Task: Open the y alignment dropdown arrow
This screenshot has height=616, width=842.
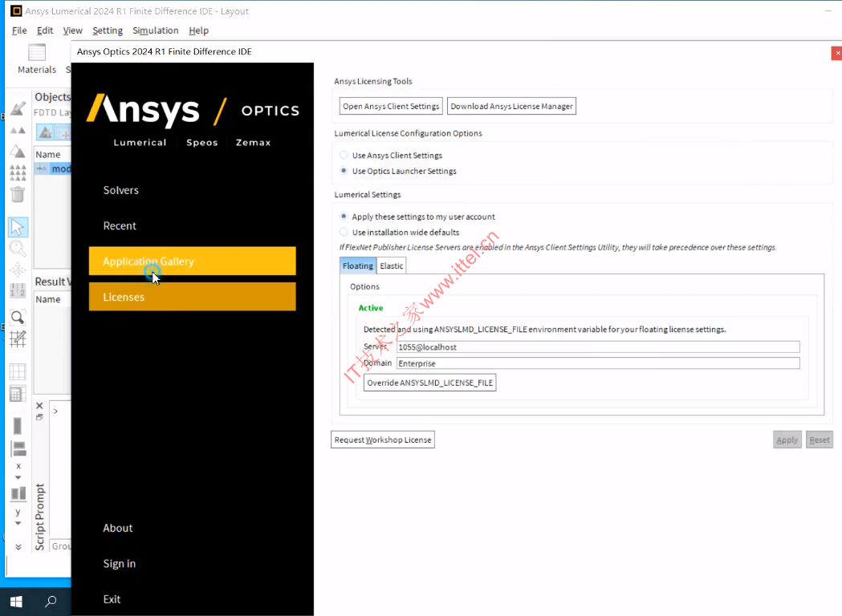Action: point(18,523)
